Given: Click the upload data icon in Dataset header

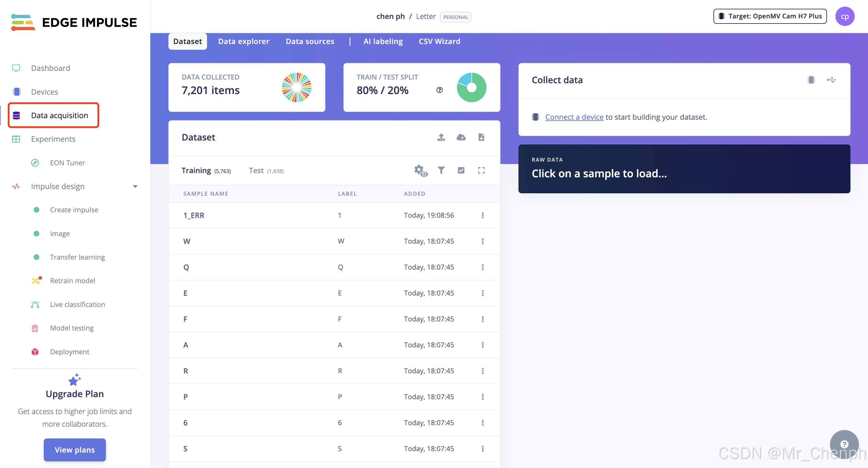Looking at the screenshot, I should point(441,137).
